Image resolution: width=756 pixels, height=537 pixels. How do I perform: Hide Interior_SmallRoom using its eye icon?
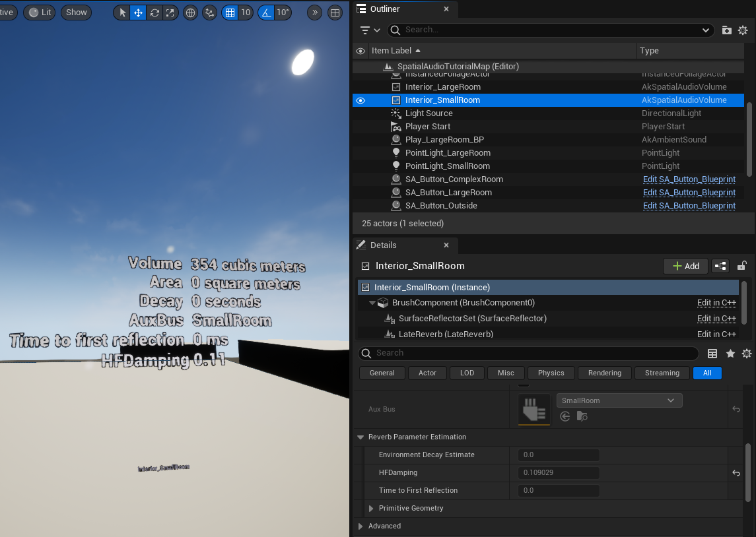pos(361,100)
